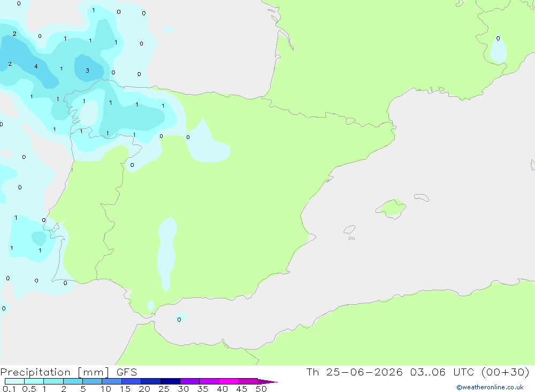Click the Menorca island outline
This screenshot has height=392, width=535.
(422, 197)
